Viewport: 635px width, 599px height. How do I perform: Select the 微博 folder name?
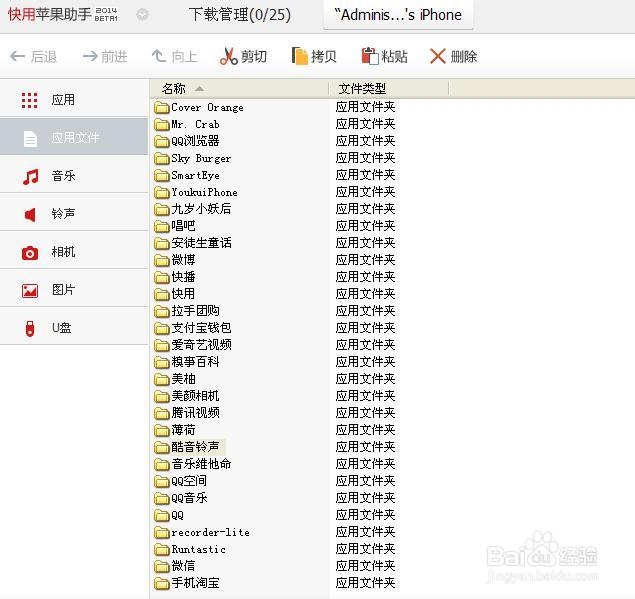tap(183, 260)
